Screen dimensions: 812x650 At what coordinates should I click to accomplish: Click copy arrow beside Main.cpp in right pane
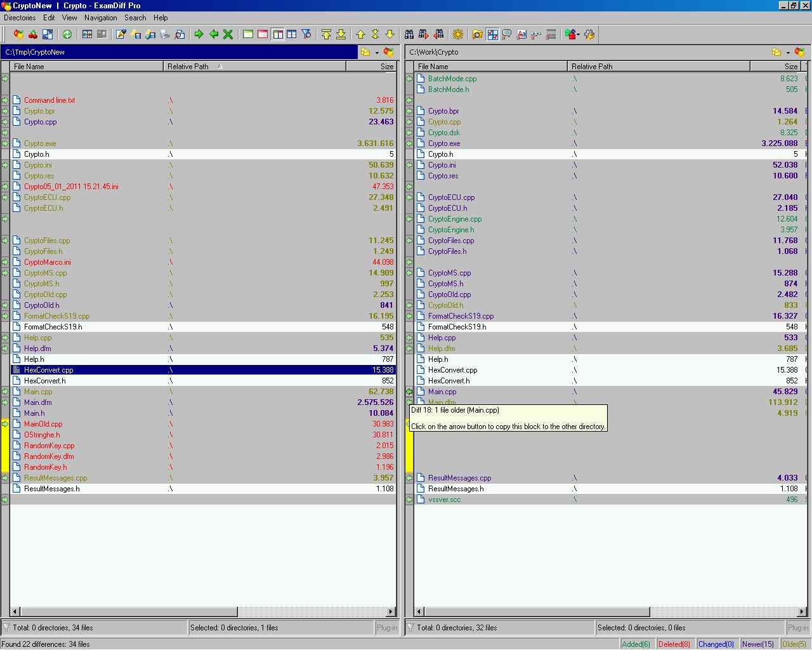click(x=409, y=392)
